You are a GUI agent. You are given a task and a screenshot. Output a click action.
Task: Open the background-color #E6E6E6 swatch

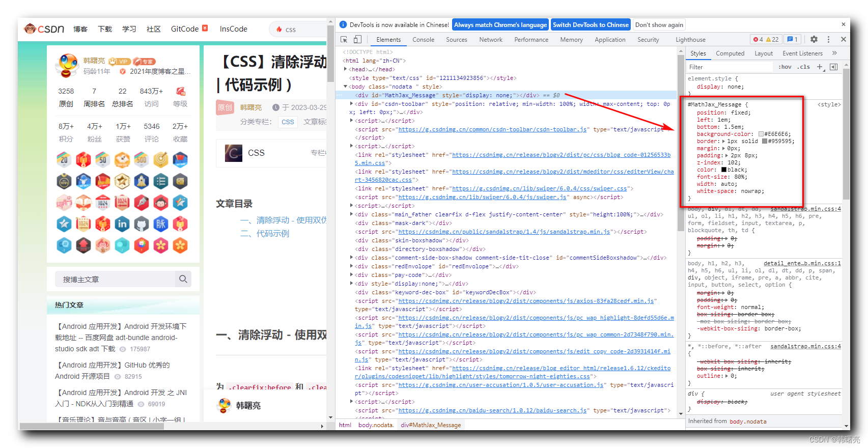click(761, 134)
